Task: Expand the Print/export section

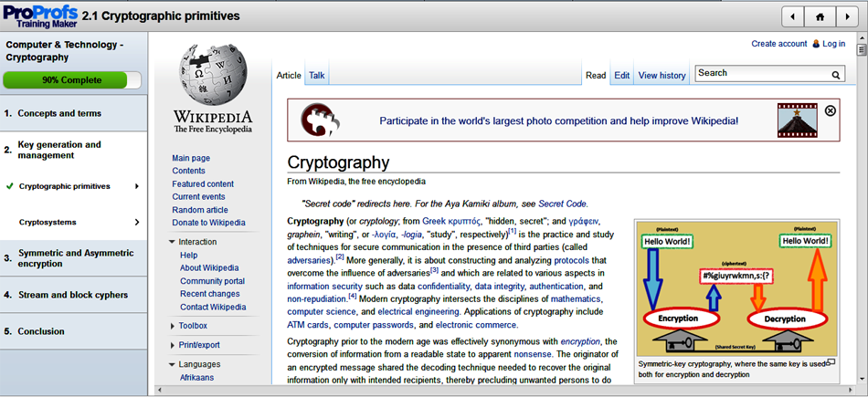Action: point(173,346)
